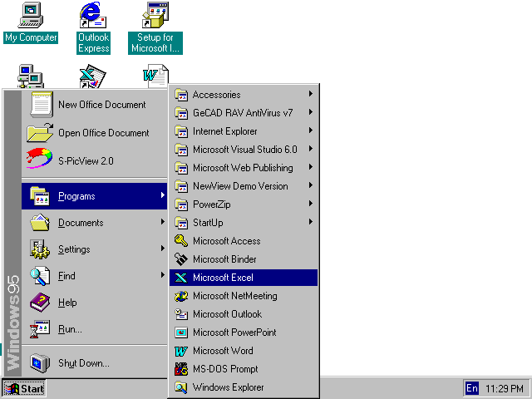This screenshot has height=399, width=532.
Task: Click the Microsoft Binder text label
Action: (224, 259)
